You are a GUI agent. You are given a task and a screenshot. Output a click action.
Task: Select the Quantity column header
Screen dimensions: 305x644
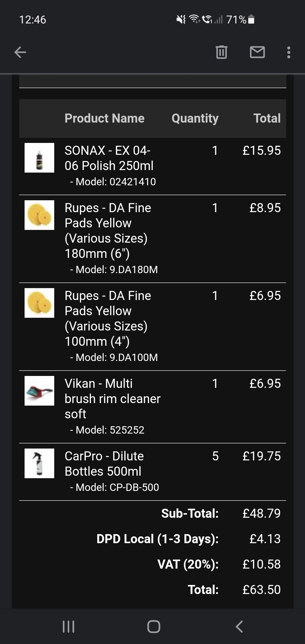[x=195, y=118]
